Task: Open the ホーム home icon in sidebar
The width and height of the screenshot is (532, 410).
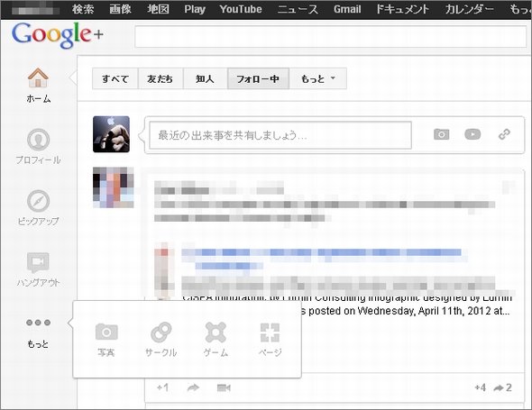Action: coord(38,78)
